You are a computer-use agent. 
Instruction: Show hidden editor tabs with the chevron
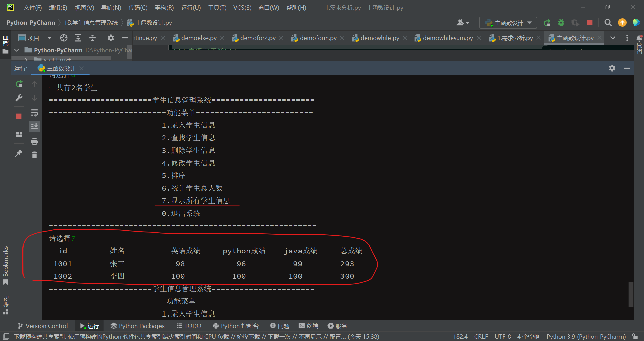[613, 38]
